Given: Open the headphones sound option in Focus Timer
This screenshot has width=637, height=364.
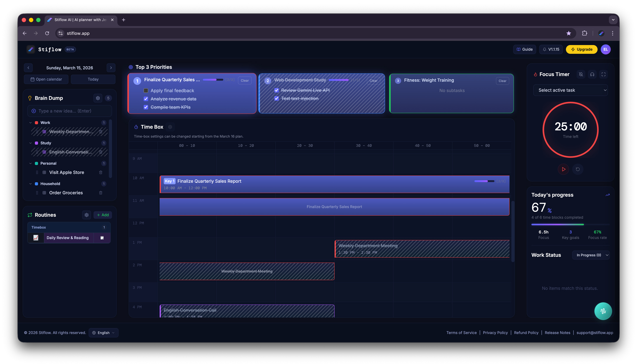Looking at the screenshot, I should 592,75.
